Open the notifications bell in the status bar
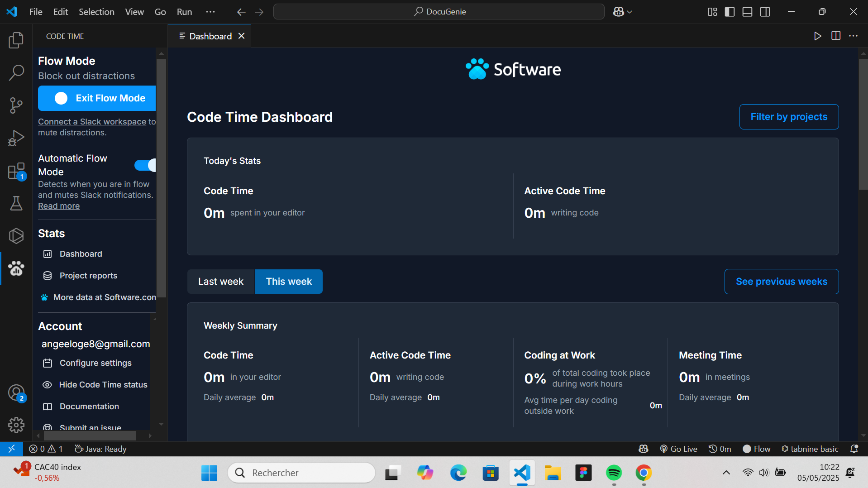 854,449
